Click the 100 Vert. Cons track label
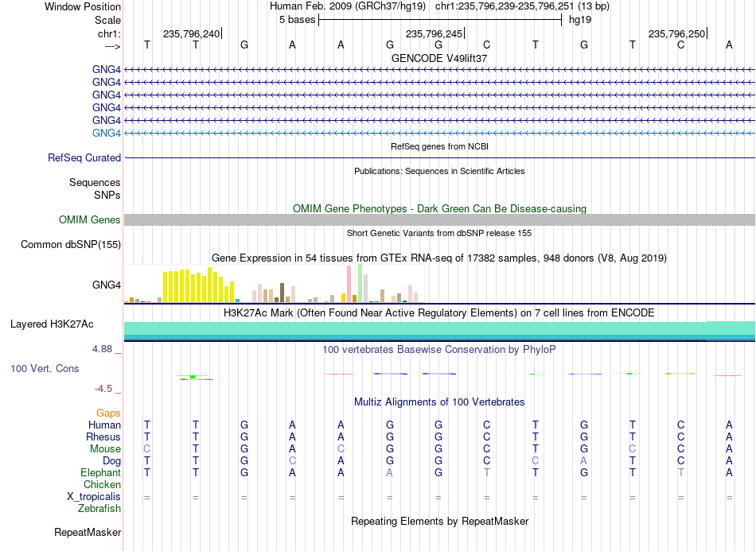 tap(45, 368)
